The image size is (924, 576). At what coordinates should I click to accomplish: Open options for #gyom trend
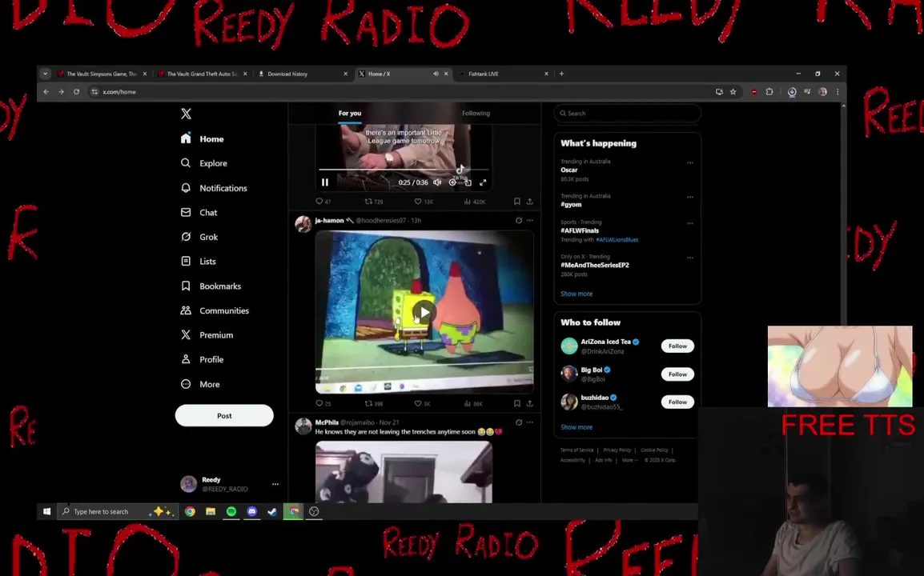(689, 197)
